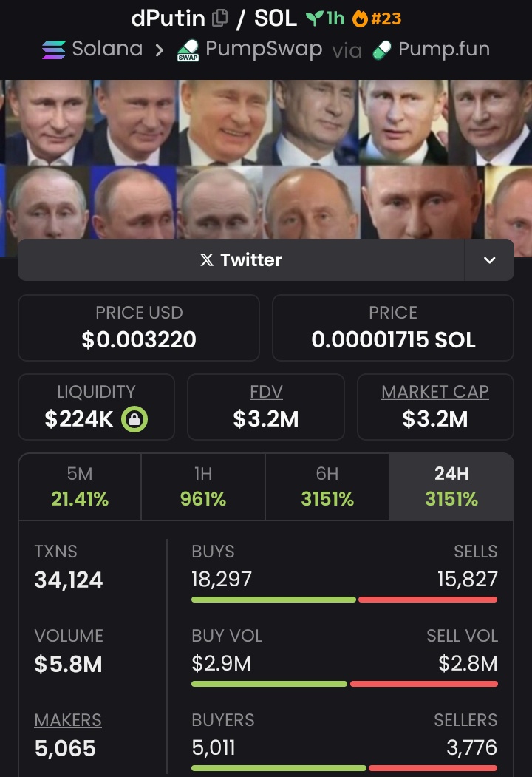This screenshot has height=777, width=532.
Task: Select the 24H timeframe tab
Action: tap(451, 486)
